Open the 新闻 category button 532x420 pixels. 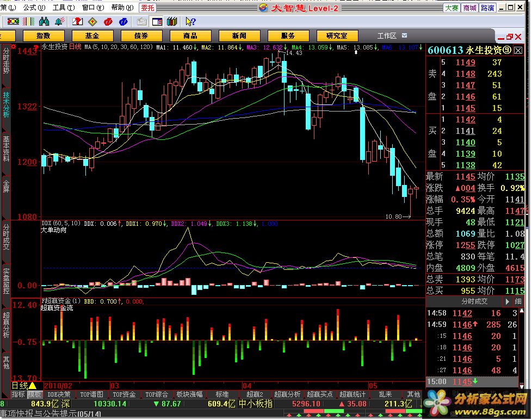[239, 36]
